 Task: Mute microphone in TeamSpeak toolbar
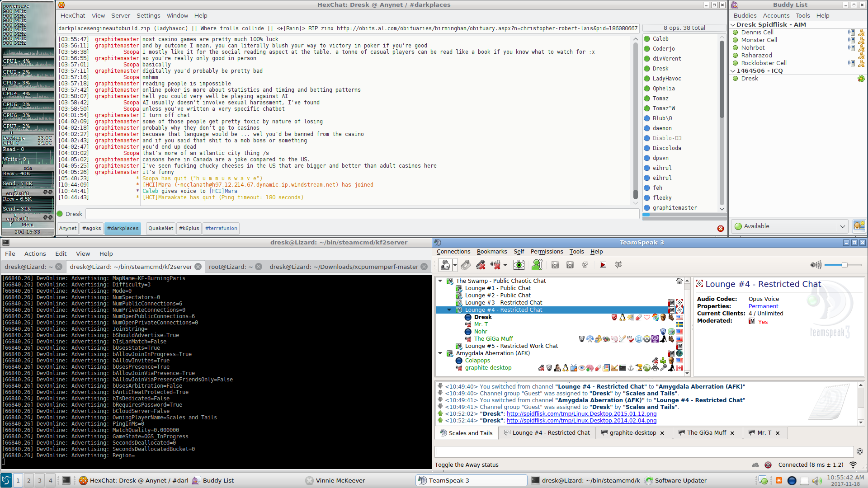tap(481, 265)
